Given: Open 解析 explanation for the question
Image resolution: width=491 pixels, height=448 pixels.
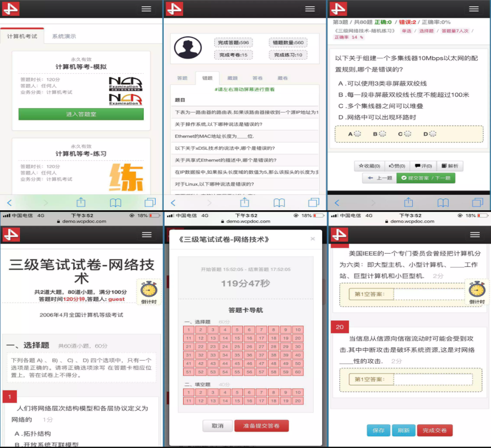Looking at the screenshot, I should [450, 166].
